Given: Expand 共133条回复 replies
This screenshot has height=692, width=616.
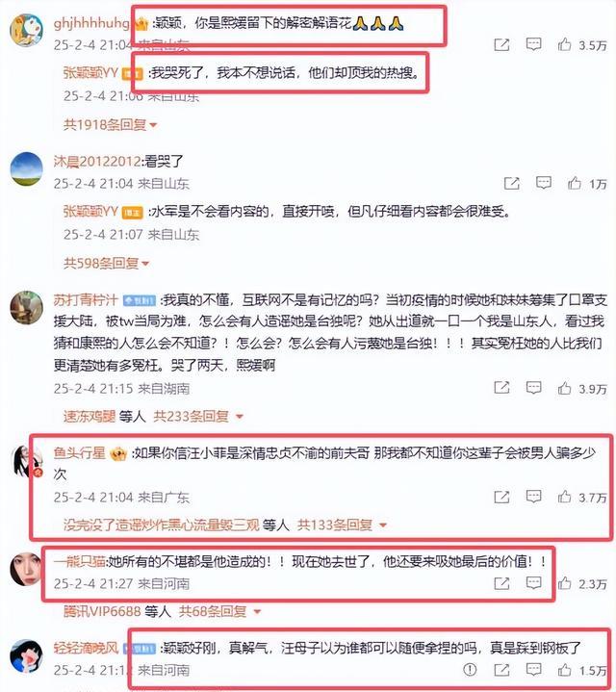Looking at the screenshot, I should coord(343,525).
